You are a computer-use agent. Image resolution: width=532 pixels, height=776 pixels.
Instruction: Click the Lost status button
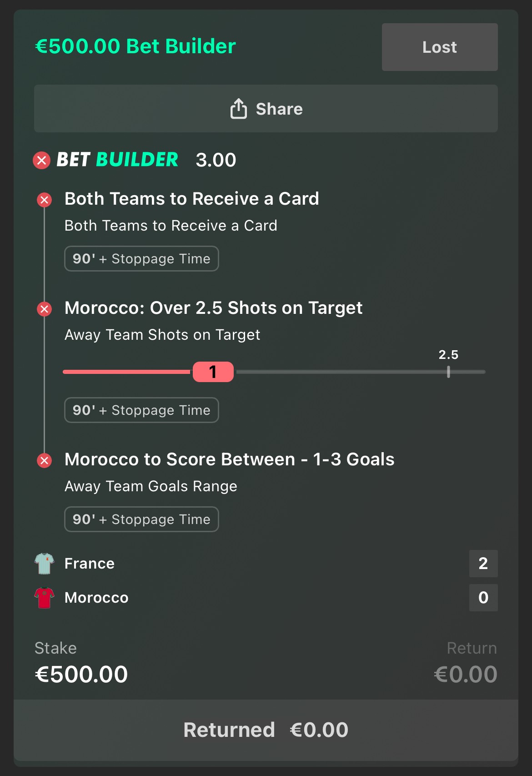440,47
